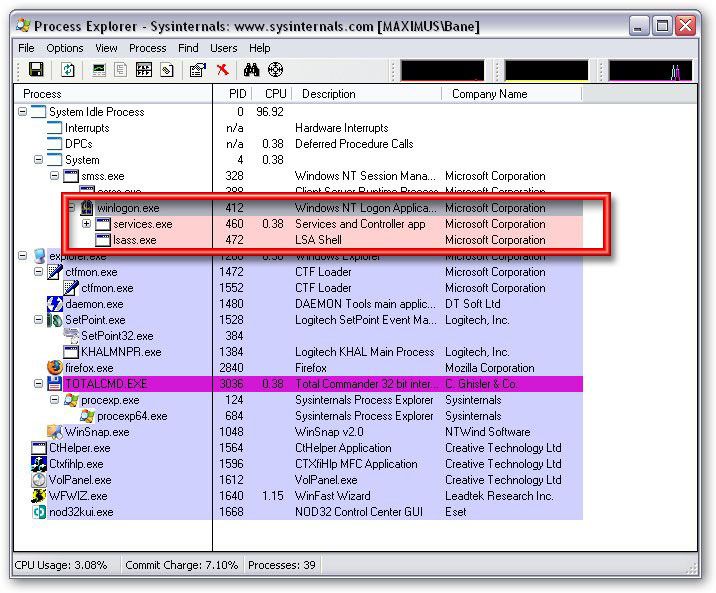The height and width of the screenshot is (593, 716).
Task: Minimize the Process Explorer window
Action: [639, 26]
